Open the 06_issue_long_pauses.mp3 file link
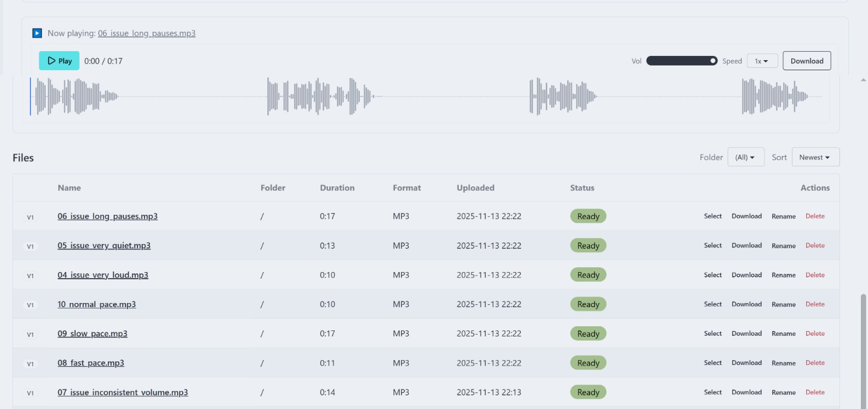The height and width of the screenshot is (409, 868). (107, 216)
